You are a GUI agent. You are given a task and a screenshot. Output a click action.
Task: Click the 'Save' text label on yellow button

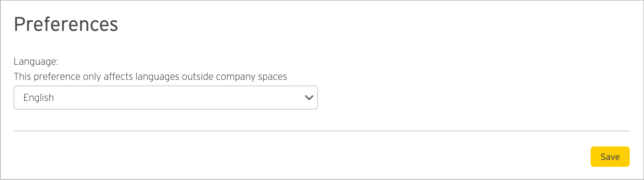[610, 157]
